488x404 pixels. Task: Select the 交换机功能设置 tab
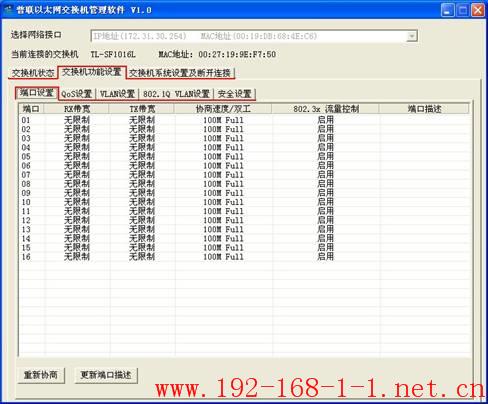pos(92,72)
